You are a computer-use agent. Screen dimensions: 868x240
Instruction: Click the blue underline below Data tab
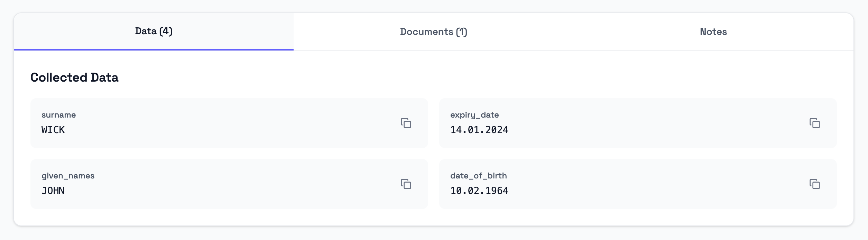154,50
